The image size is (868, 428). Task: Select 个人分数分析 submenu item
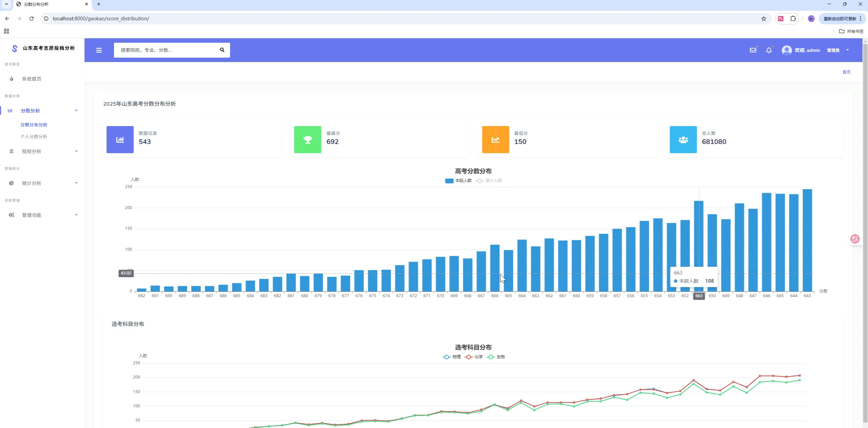click(x=34, y=137)
